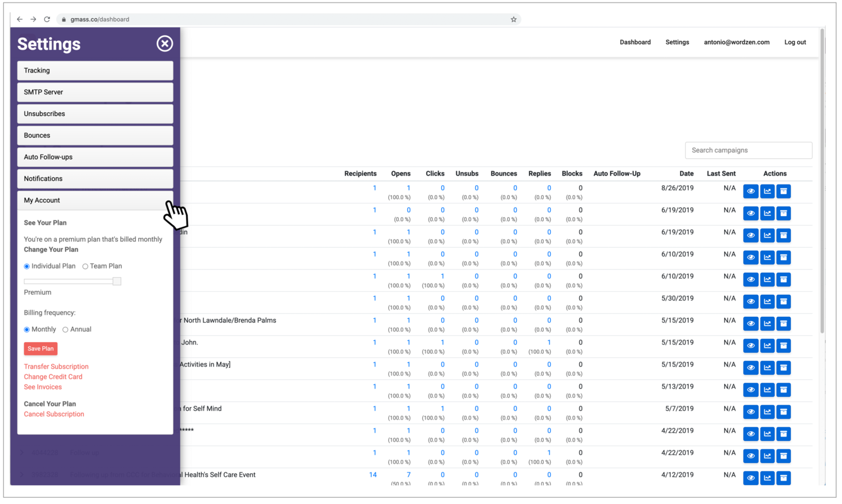
Task: Archive the 5/30/2019 campaign
Action: 783,302
